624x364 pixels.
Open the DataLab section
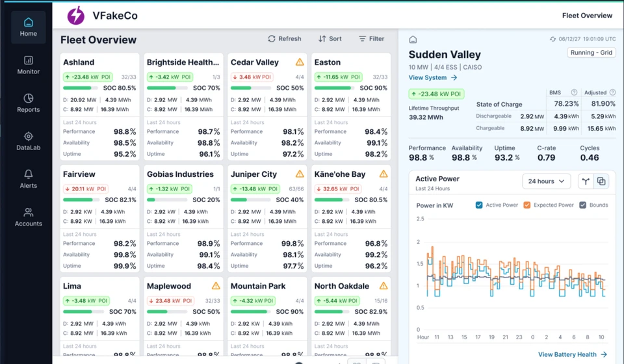[x=28, y=141]
